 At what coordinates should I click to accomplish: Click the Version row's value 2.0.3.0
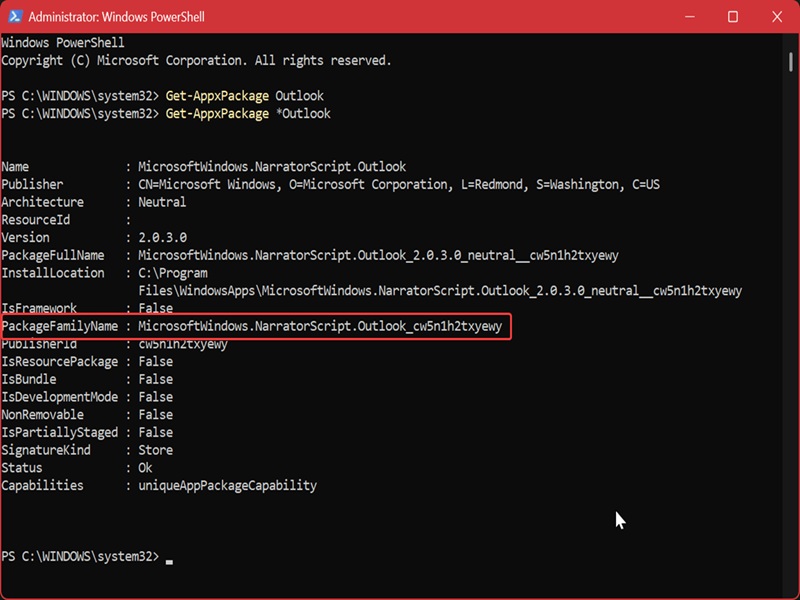tap(163, 238)
